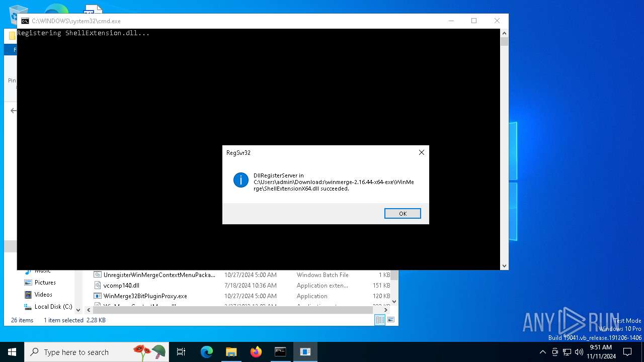
Task: Open Pictures in Explorer navigation pane
Action: [x=45, y=283]
